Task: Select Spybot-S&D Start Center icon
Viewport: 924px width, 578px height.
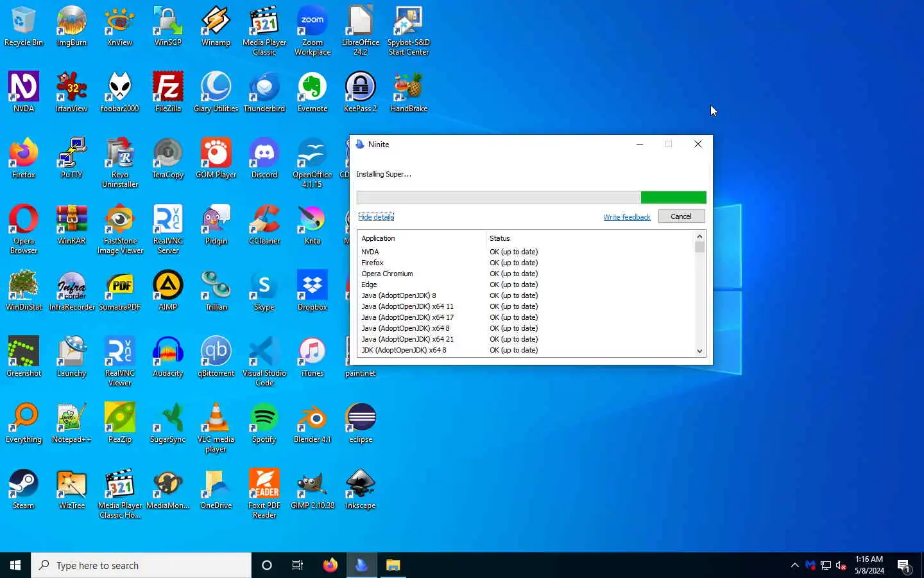Action: coord(409,30)
